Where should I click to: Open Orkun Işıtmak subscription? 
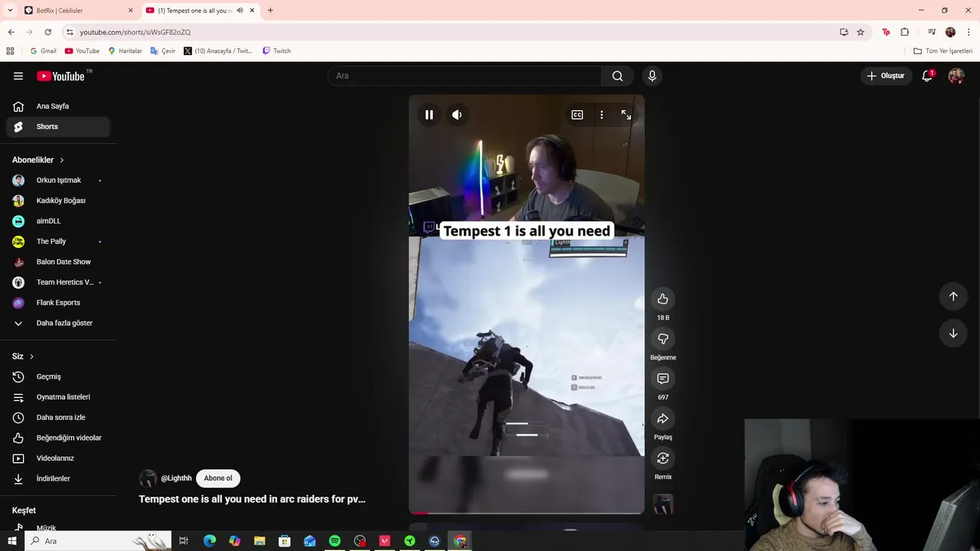58,180
